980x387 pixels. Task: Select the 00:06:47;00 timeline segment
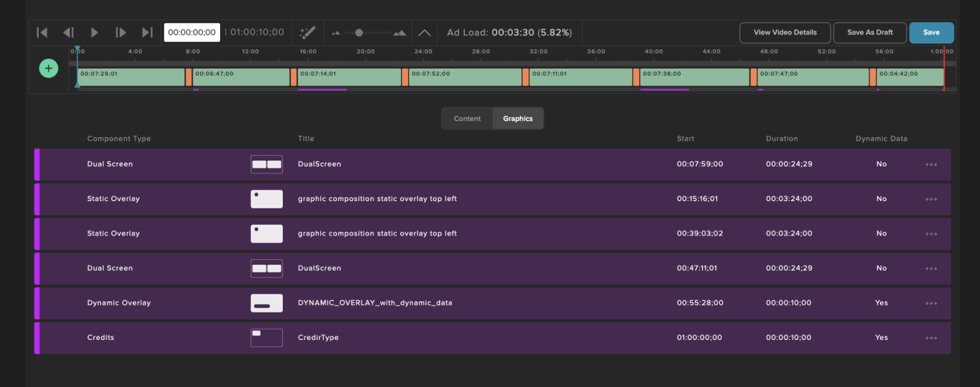tap(241, 77)
